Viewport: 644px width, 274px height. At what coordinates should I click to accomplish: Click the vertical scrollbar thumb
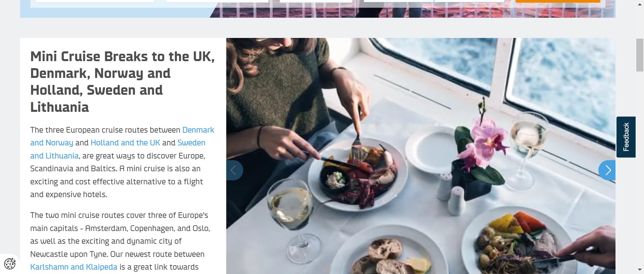[x=640, y=55]
